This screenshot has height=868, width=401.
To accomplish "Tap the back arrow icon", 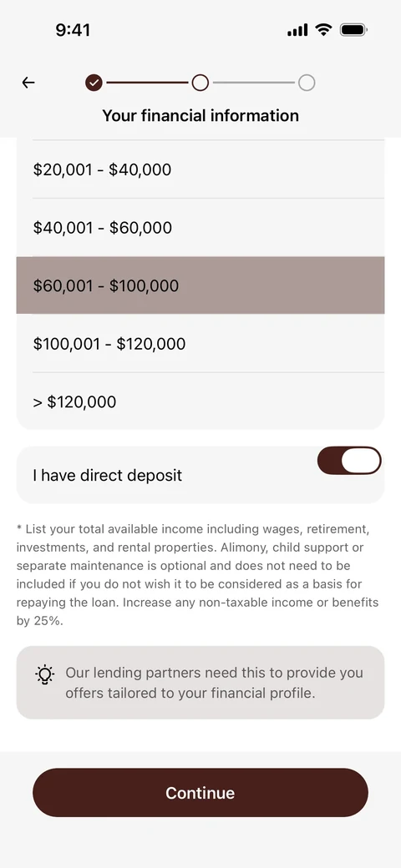I will pyautogui.click(x=28, y=83).
